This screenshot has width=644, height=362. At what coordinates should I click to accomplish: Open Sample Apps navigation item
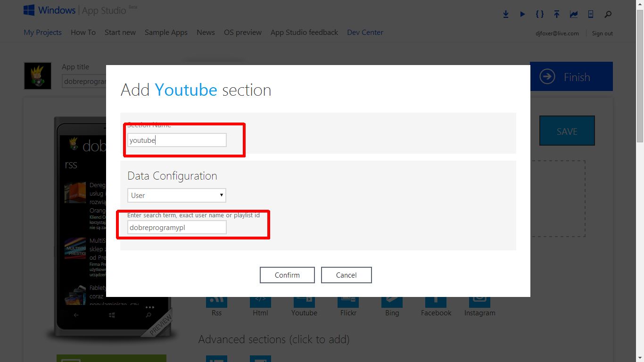click(166, 33)
